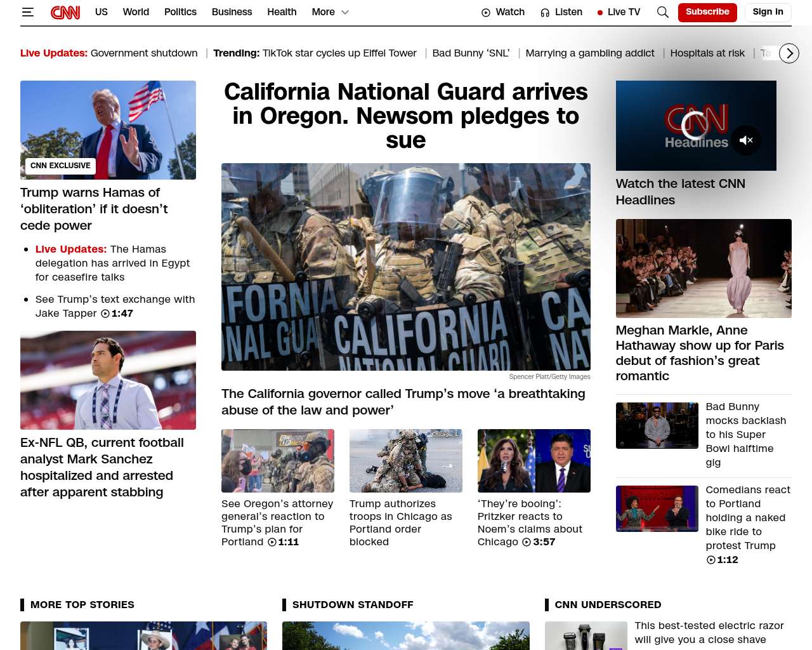Open Comedians react to Portland link

[748, 517]
